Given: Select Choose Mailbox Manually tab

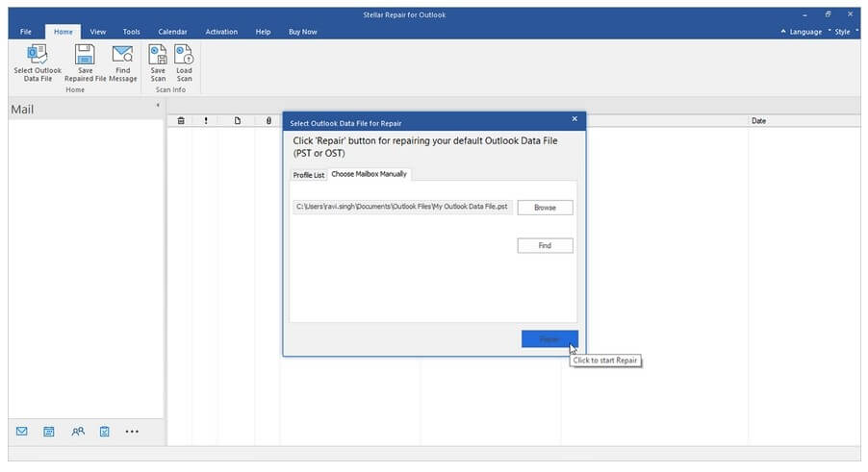Looking at the screenshot, I should 369,174.
